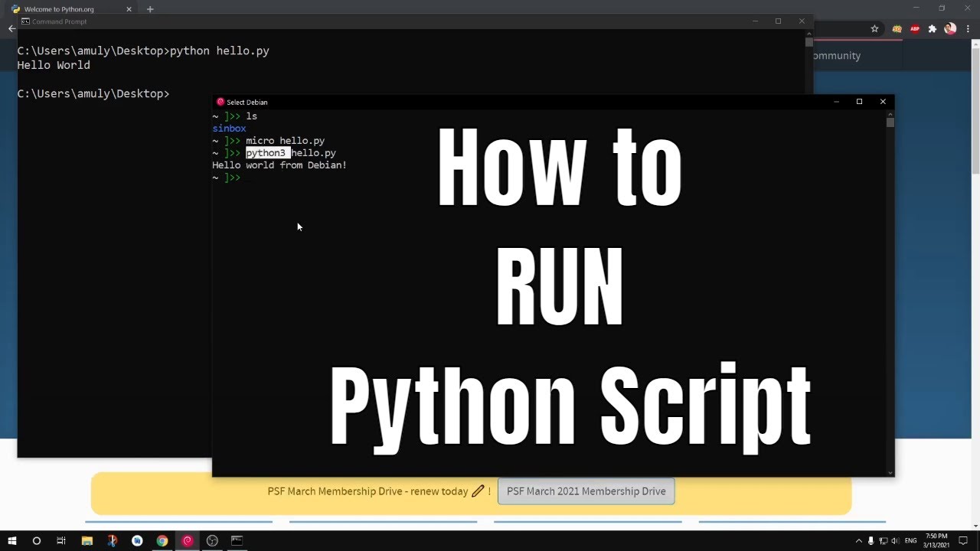Screen dimensions: 980x551
Task: Select the Welcome to Python.org tab
Action: point(70,9)
